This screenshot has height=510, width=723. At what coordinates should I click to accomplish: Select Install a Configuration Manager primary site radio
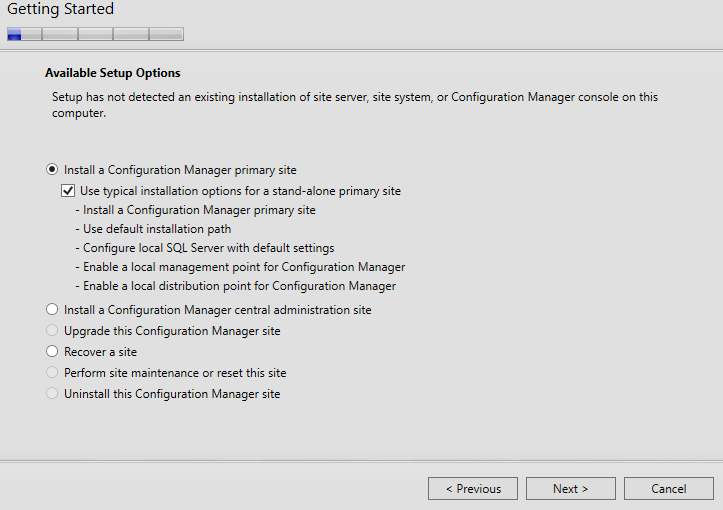(x=52, y=170)
